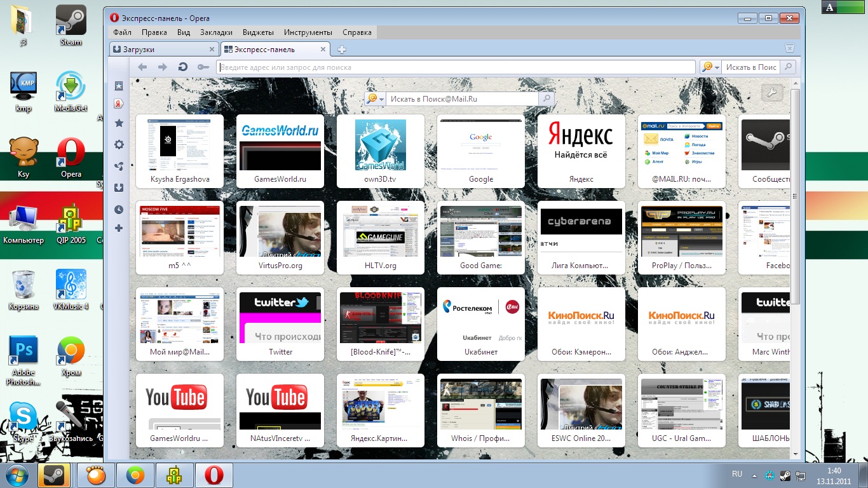
Task: Open the Opera Unite panel in the sidebar
Action: click(119, 166)
